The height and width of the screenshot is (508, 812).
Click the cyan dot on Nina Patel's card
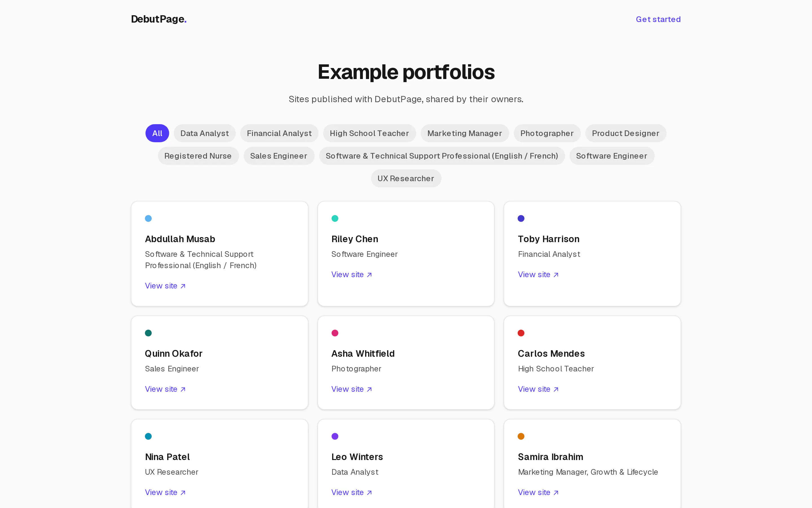pos(148,436)
